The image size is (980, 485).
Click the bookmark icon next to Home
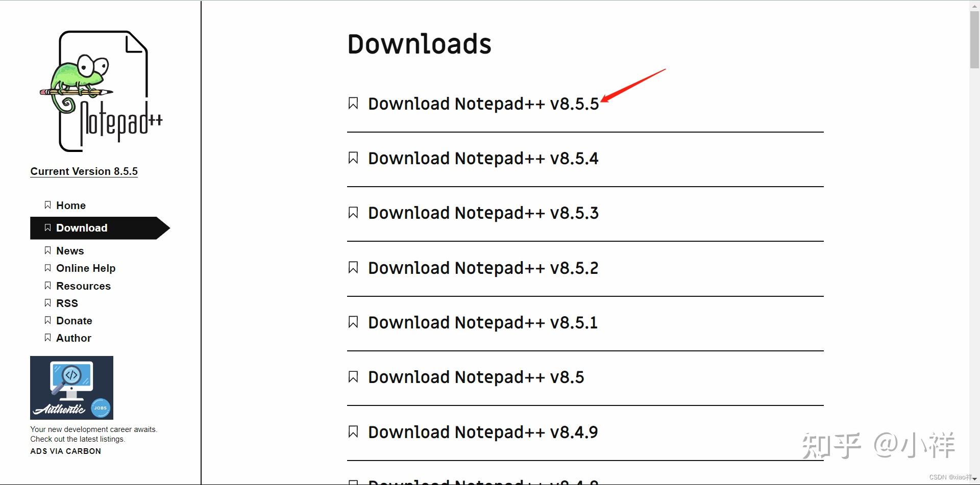(47, 205)
